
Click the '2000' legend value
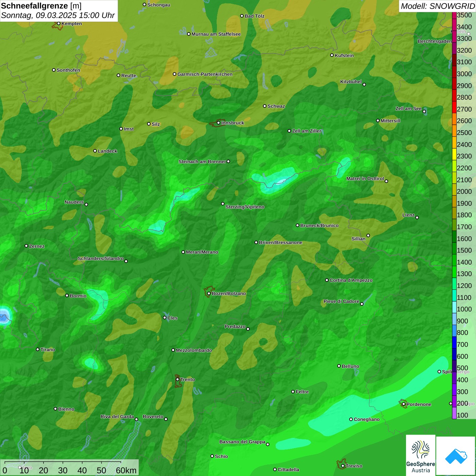click(464, 191)
